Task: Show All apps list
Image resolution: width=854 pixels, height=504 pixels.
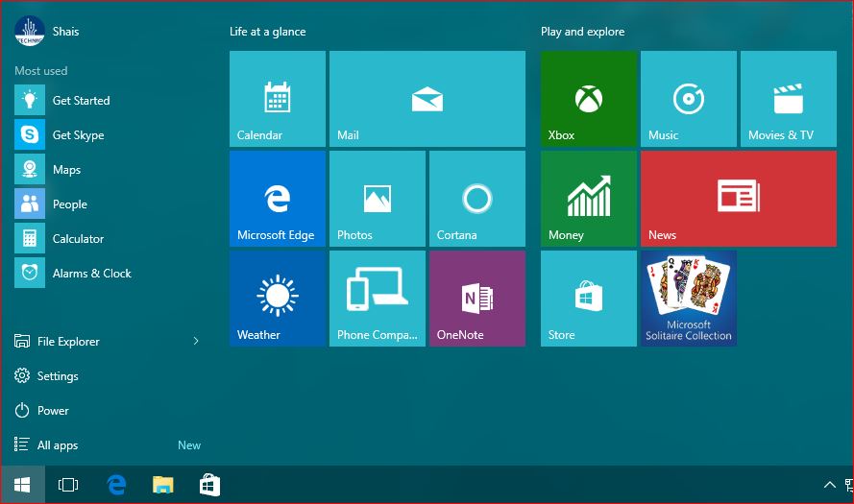Action: (46, 444)
